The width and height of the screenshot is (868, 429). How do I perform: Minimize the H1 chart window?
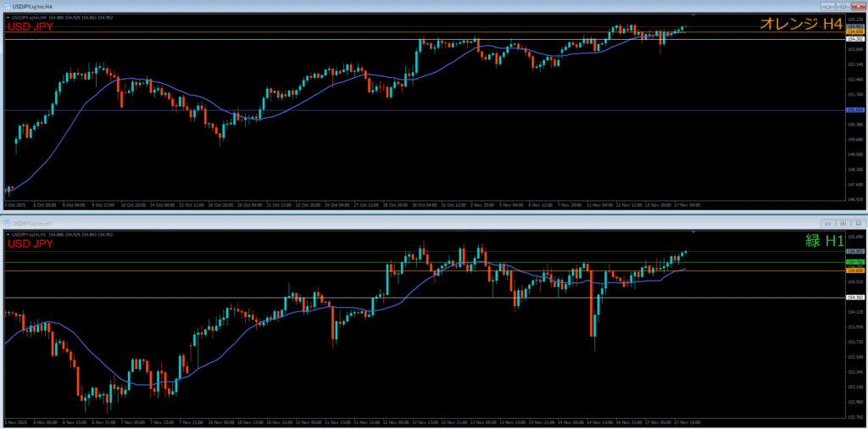point(830,223)
